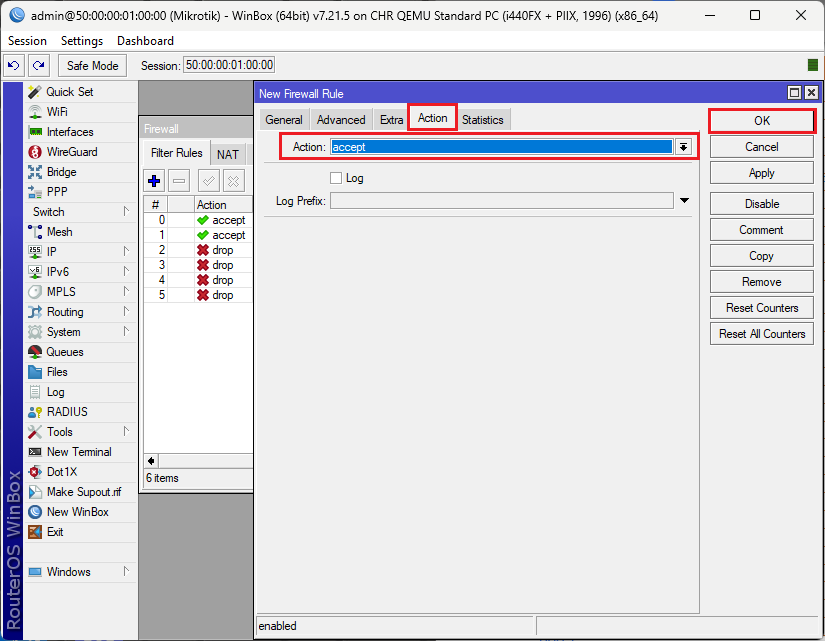Expand the Windows submenu
Image resolution: width=825 pixels, height=641 pixels.
pos(80,572)
